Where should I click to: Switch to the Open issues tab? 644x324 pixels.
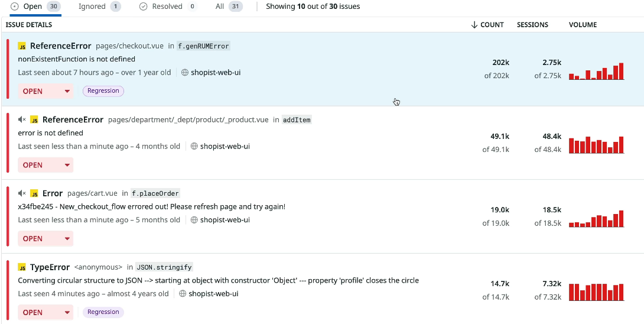pos(35,7)
